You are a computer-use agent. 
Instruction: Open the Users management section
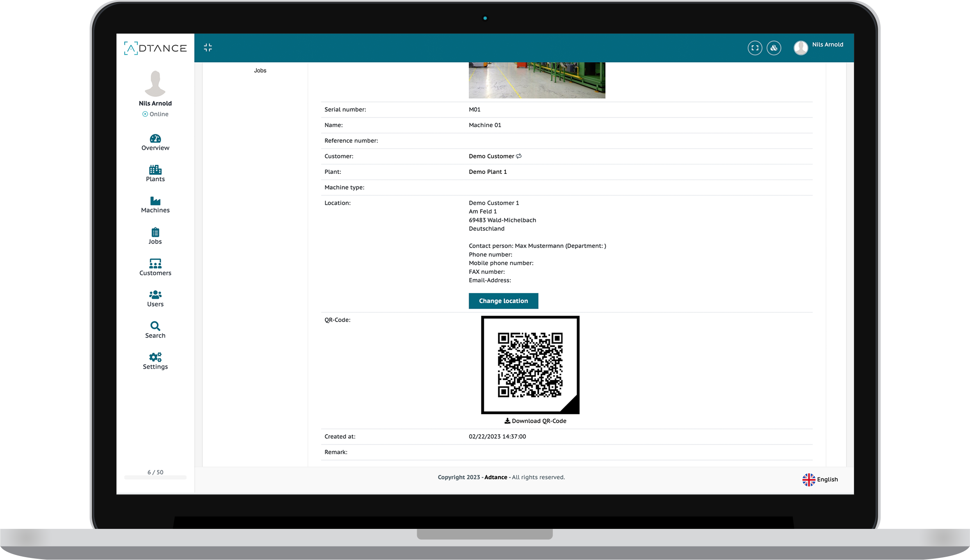155,299
